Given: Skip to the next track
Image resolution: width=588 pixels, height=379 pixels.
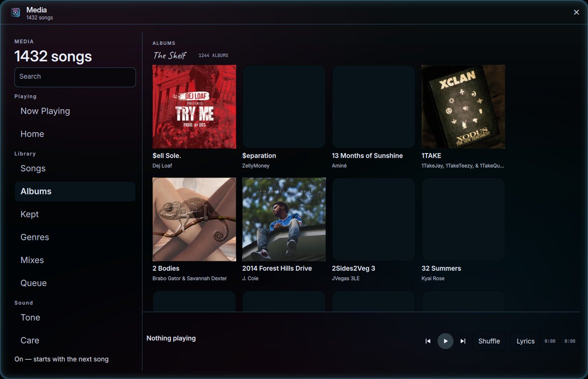Looking at the screenshot, I should (x=463, y=341).
